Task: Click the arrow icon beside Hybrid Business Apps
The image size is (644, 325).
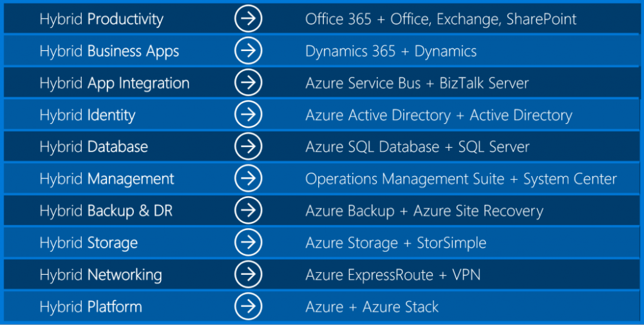Action: click(248, 51)
